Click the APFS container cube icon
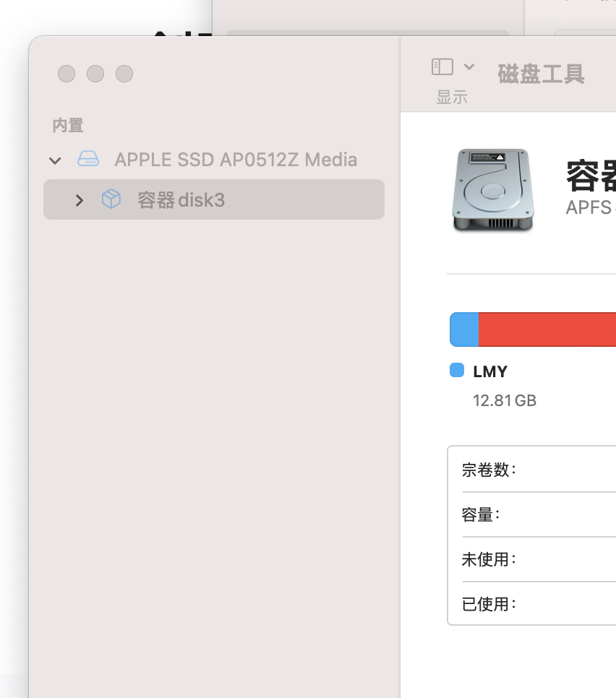The image size is (616, 698). point(111,199)
